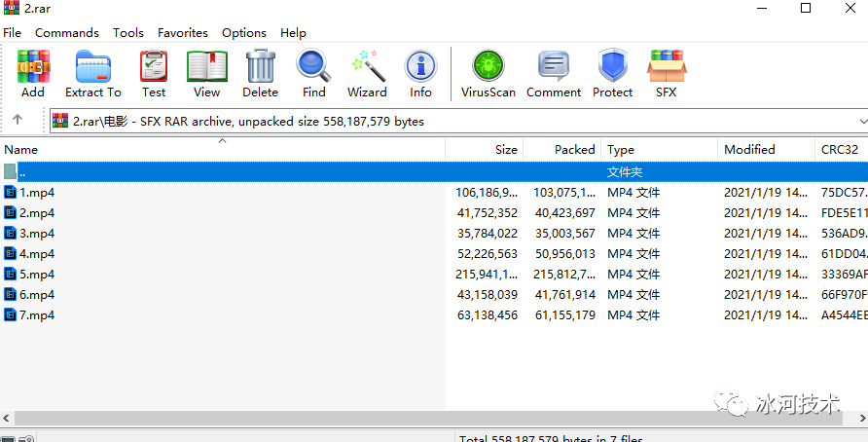Select the 5.mp4 file row

tap(434, 275)
